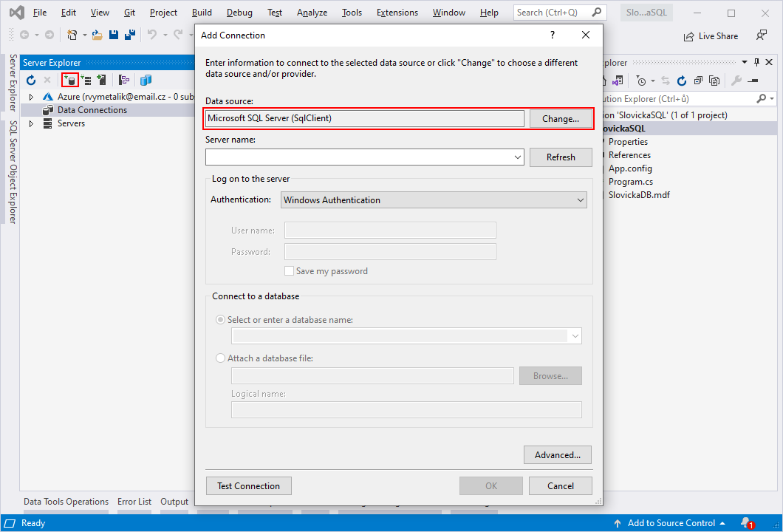Click the Redo arrow icon
Screen dimensions: 783x532
coord(178,35)
